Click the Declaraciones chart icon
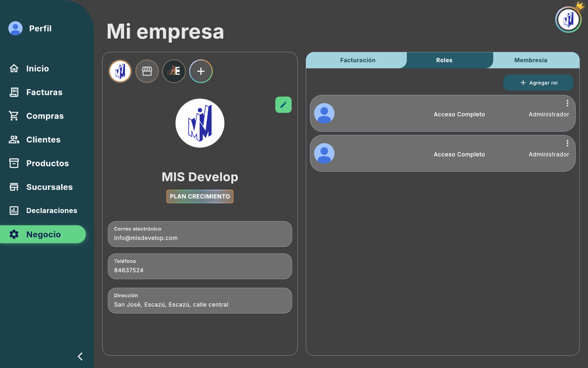The image size is (588, 368). [x=14, y=210]
